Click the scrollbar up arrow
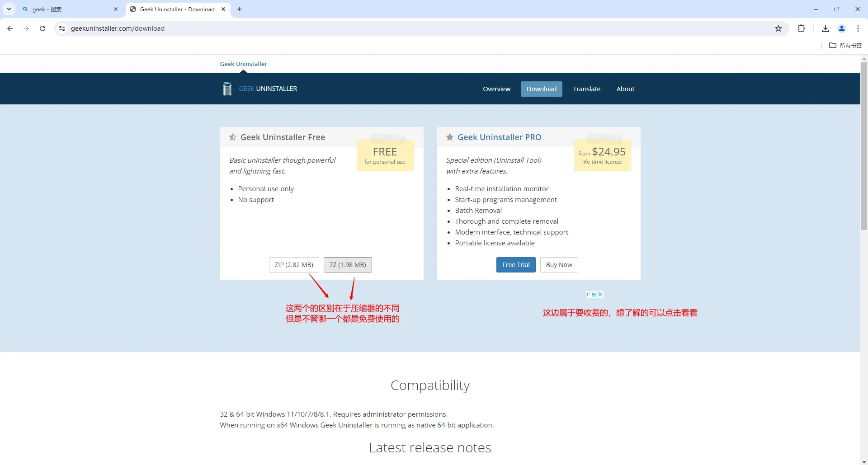Viewport: 868px width, 465px height. click(864, 59)
